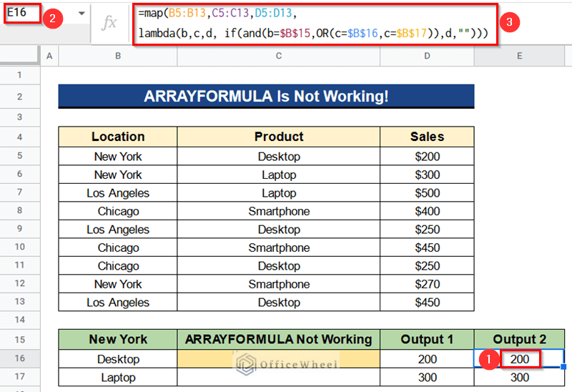Image resolution: width=572 pixels, height=392 pixels.
Task: Select the $500 sales cell
Action: click(427, 192)
